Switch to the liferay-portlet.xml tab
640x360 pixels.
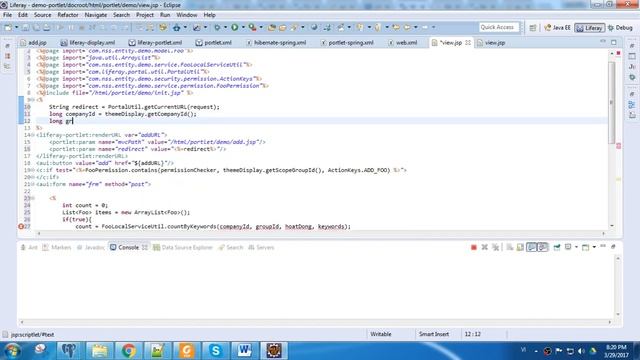tap(155, 42)
